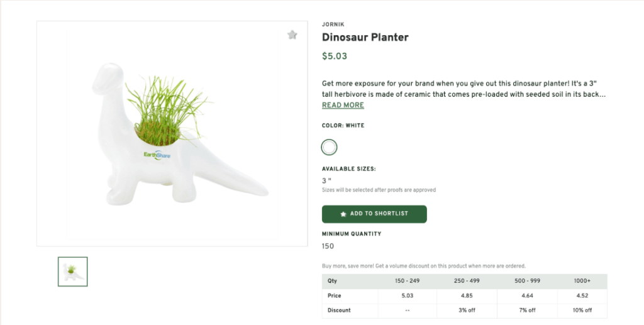Image resolution: width=644 pixels, height=325 pixels.
Task: Select the 500 - 999 quantity tier
Action: click(526, 281)
